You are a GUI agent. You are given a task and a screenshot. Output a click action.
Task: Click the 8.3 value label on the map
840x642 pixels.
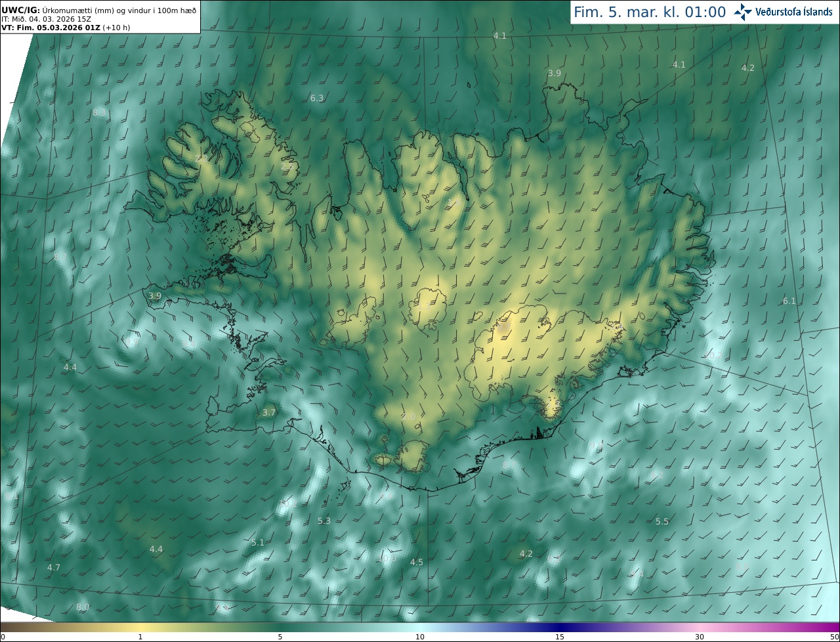(x=98, y=112)
